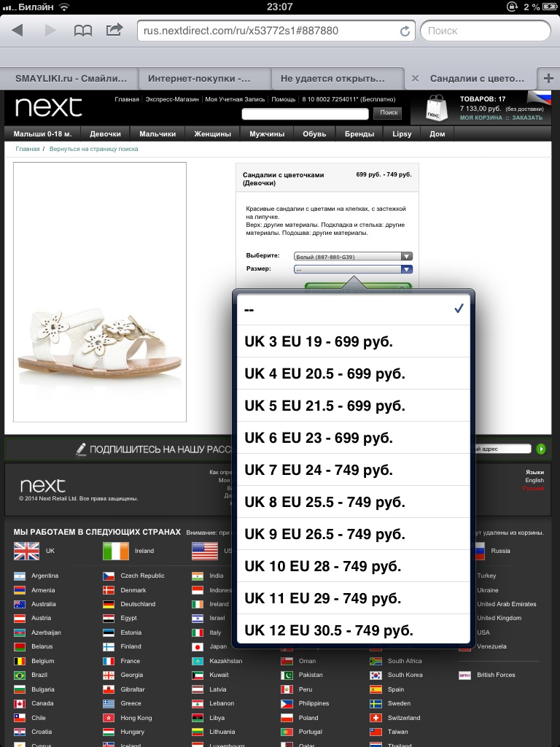Click the Switzerland flag icon
Screen dimensions: 560x747
click(376, 718)
